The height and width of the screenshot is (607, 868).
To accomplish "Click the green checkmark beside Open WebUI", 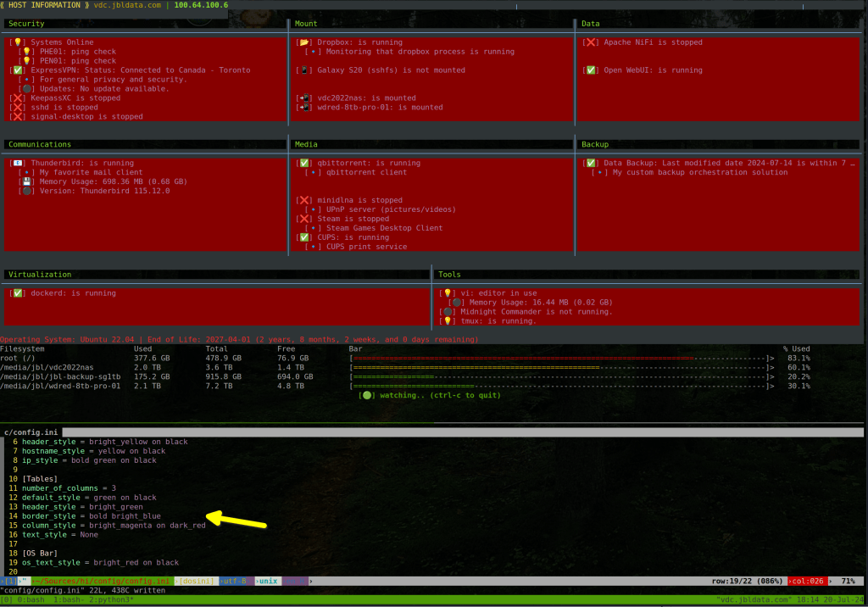I will pyautogui.click(x=591, y=70).
